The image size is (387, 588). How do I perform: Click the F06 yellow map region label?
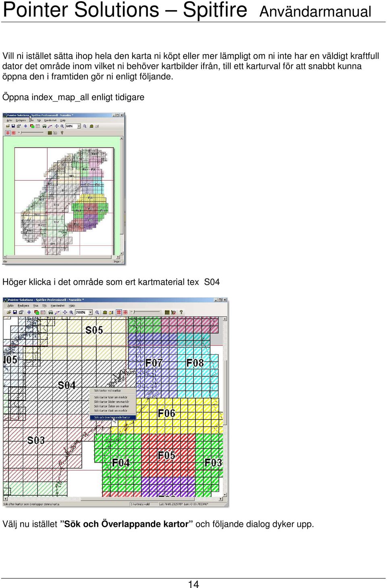click(x=166, y=413)
